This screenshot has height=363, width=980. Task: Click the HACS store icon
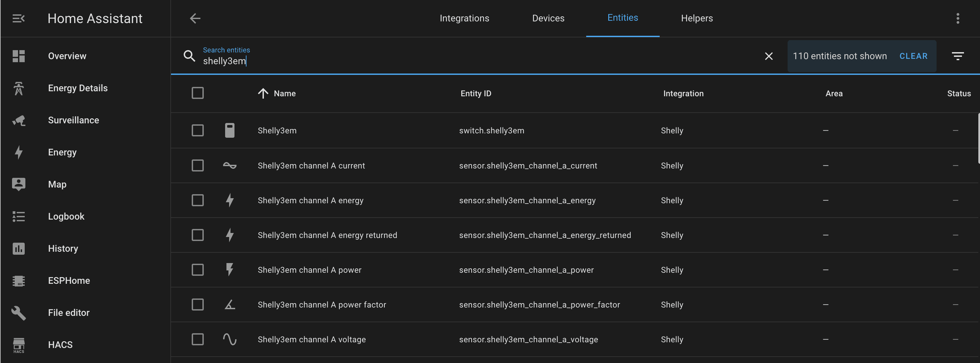(x=18, y=345)
